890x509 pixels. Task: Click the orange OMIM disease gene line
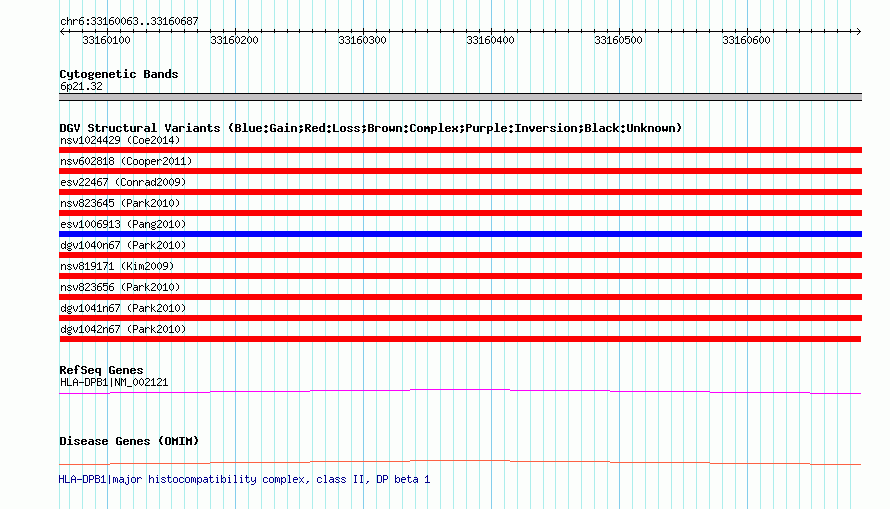point(460,462)
